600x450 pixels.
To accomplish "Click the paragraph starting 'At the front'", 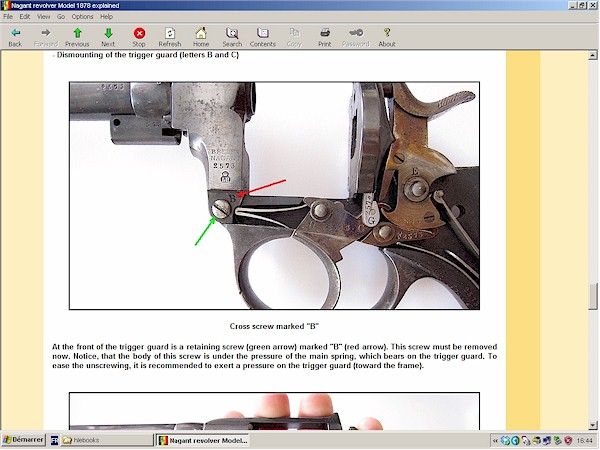I will coord(274,356).
